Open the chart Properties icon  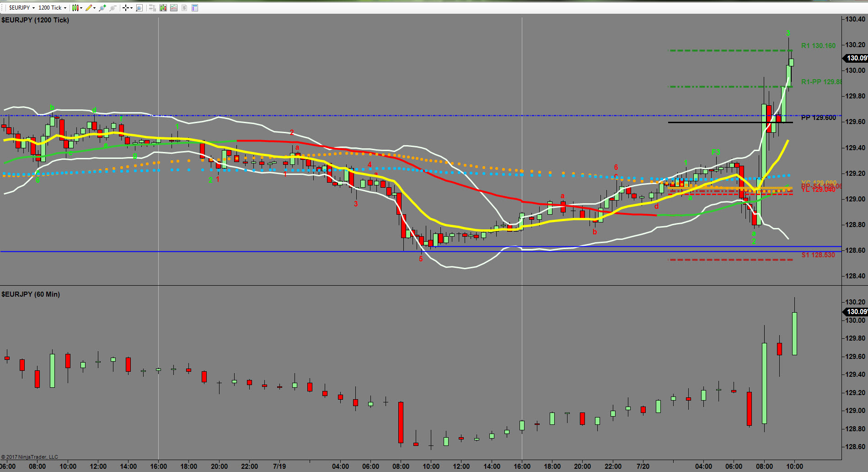195,8
